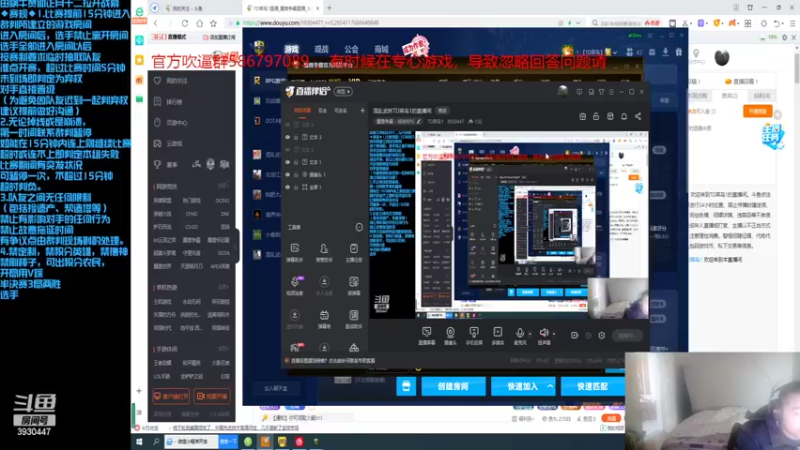Click the start broadcast button in companion app
The width and height of the screenshot is (800, 450).
pos(628,335)
